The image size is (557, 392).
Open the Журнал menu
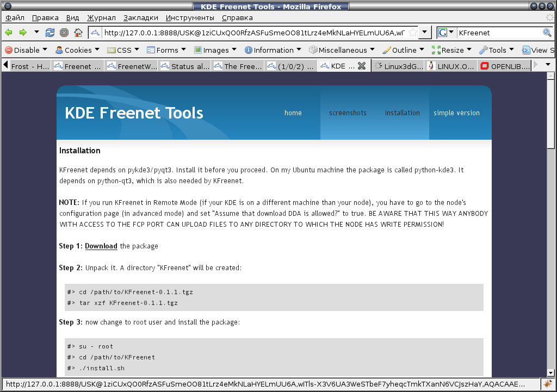pos(101,18)
